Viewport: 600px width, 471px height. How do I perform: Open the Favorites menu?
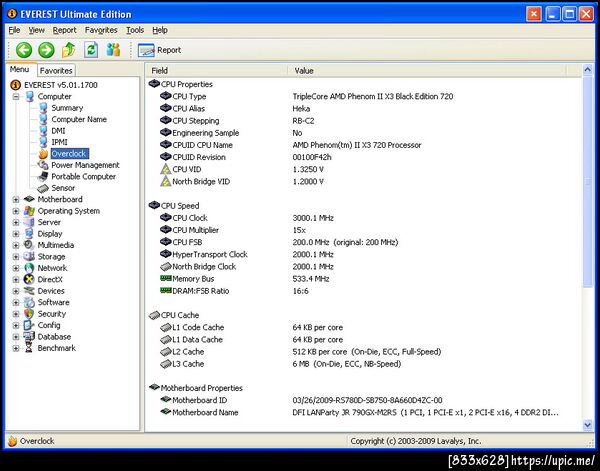click(x=101, y=30)
